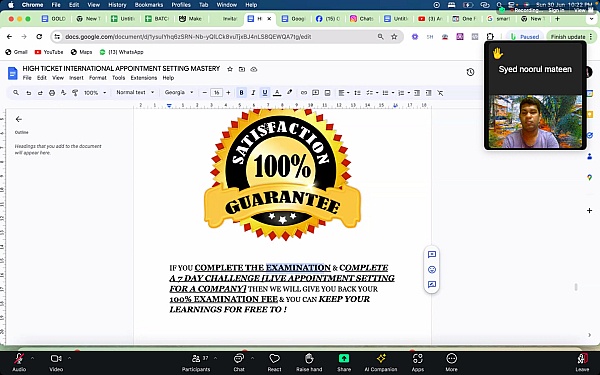Open the text color picker

click(277, 93)
